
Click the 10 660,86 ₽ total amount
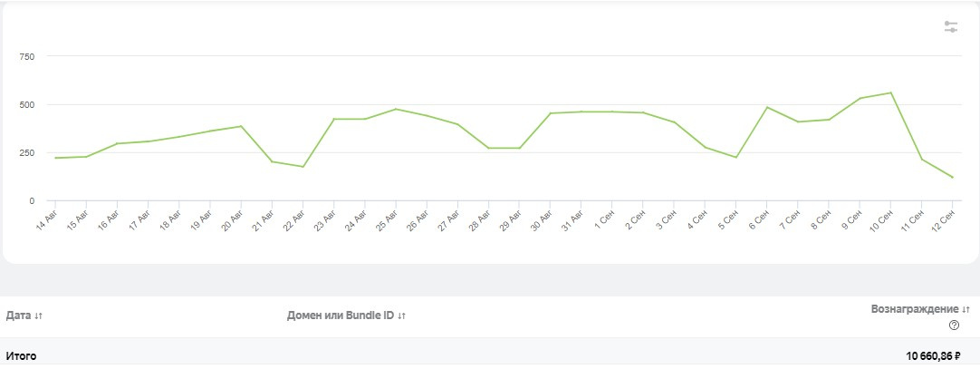932,356
